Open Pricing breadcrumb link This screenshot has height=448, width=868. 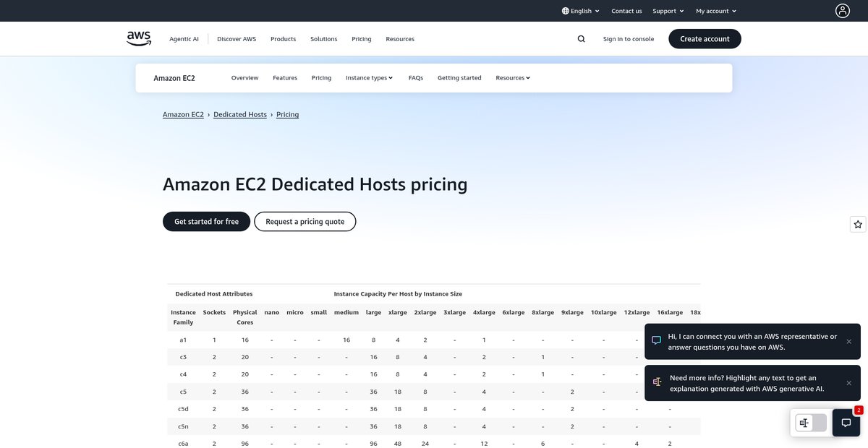tap(287, 114)
